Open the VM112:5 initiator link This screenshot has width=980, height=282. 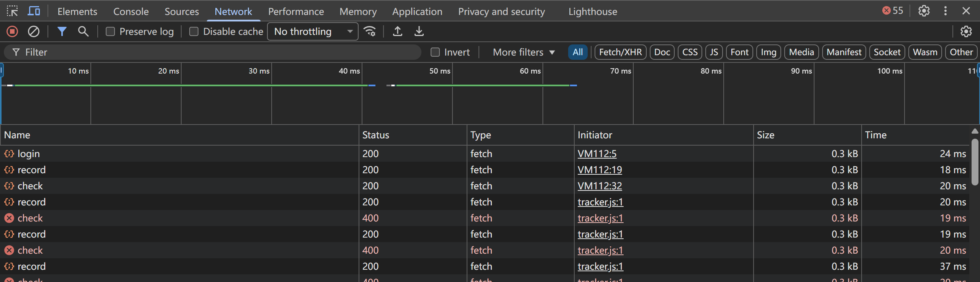coord(597,154)
